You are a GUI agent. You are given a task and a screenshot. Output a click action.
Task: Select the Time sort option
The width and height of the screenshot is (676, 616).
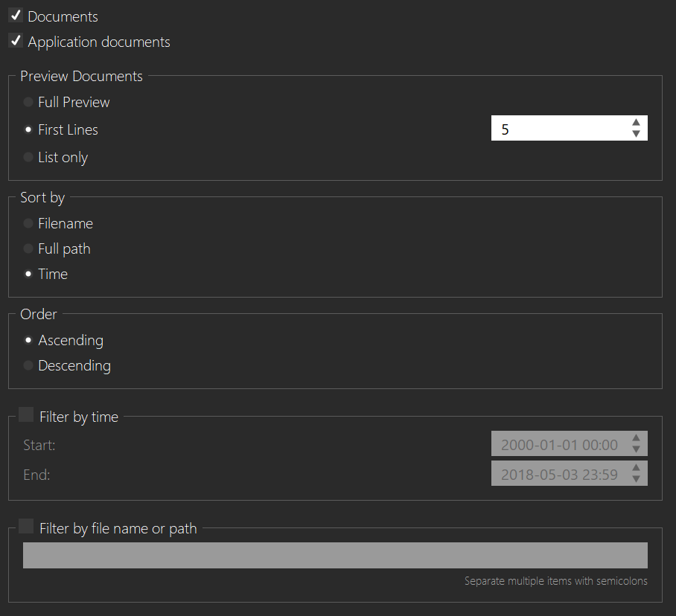[28, 275]
